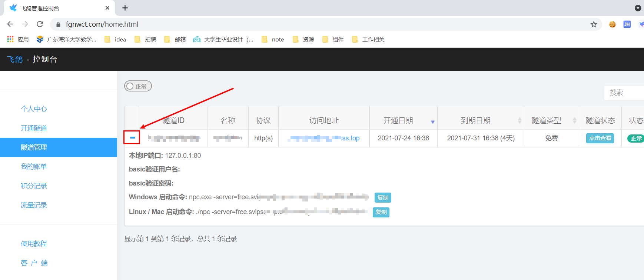Click 2021-07-24 16:38 open date cell

(403, 138)
